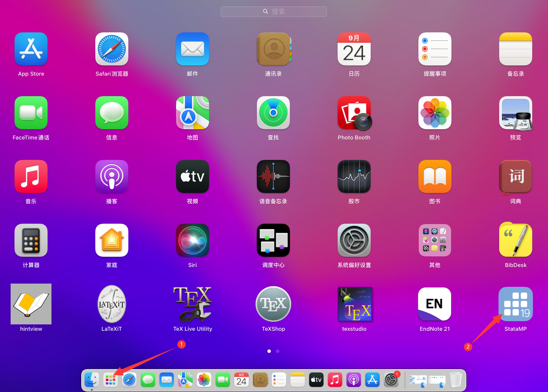Launch StataMP 19

[516, 304]
